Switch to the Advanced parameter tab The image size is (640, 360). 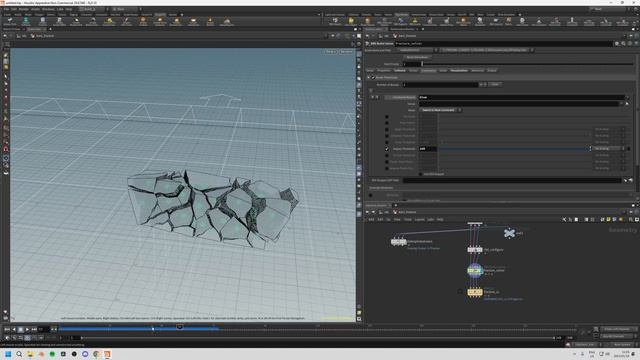[478, 71]
